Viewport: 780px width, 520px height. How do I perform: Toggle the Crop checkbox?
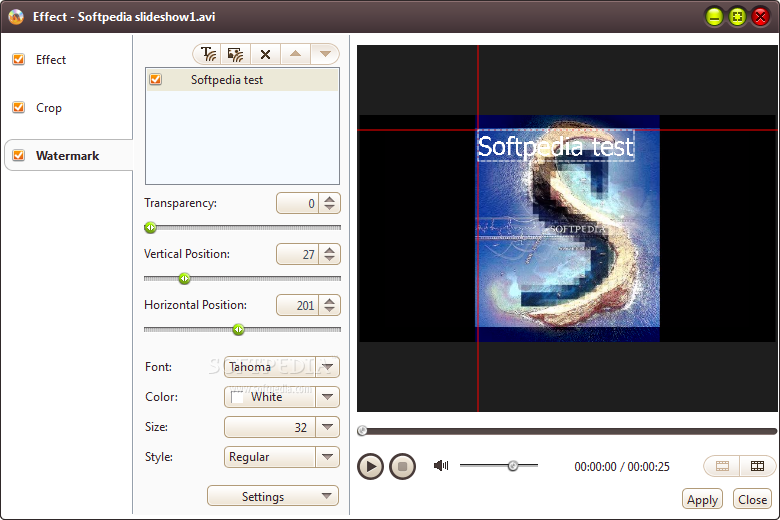coord(18,107)
